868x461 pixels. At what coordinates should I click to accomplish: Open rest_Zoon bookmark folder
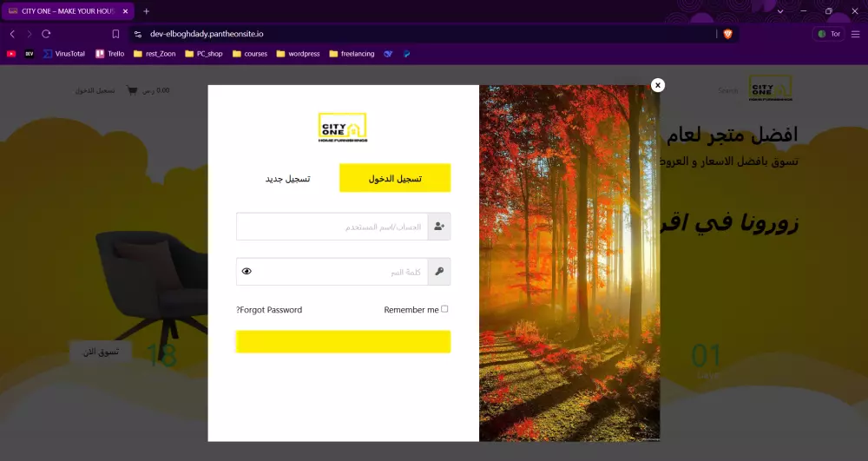click(155, 54)
